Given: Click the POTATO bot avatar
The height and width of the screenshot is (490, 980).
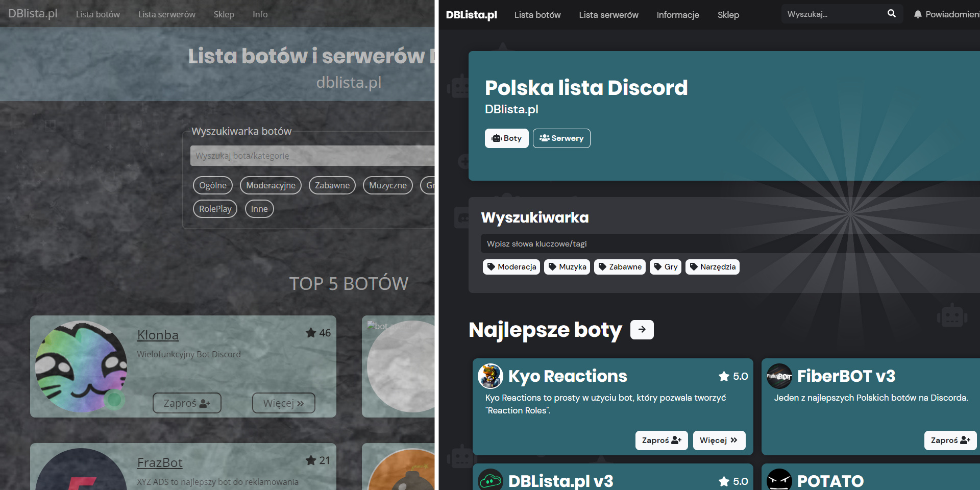Looking at the screenshot, I should point(779,480).
